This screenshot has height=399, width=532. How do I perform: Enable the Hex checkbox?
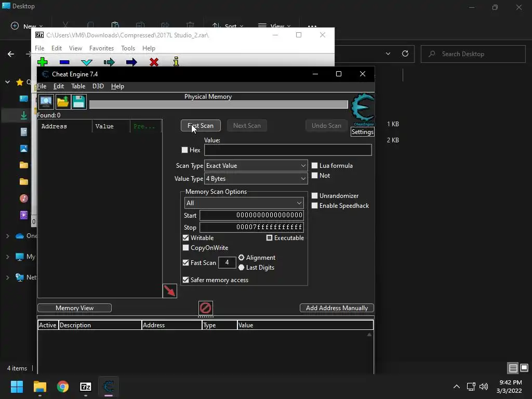[x=184, y=150]
